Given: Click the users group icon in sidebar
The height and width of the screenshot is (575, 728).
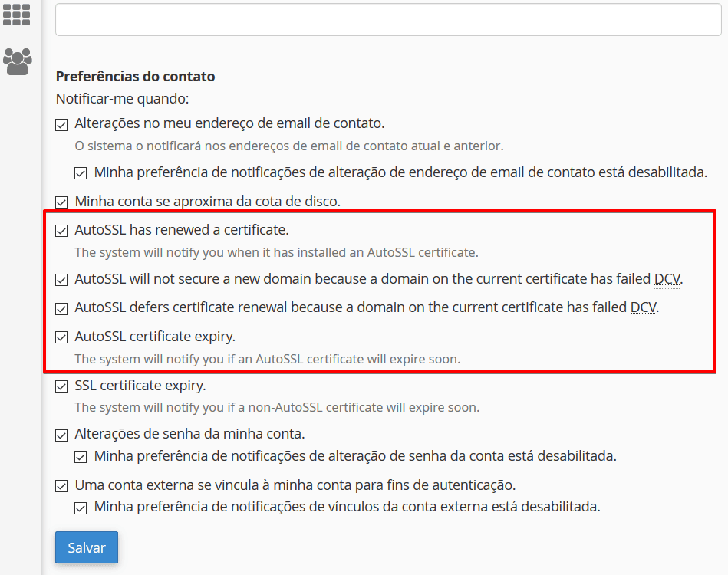Looking at the screenshot, I should 16,61.
